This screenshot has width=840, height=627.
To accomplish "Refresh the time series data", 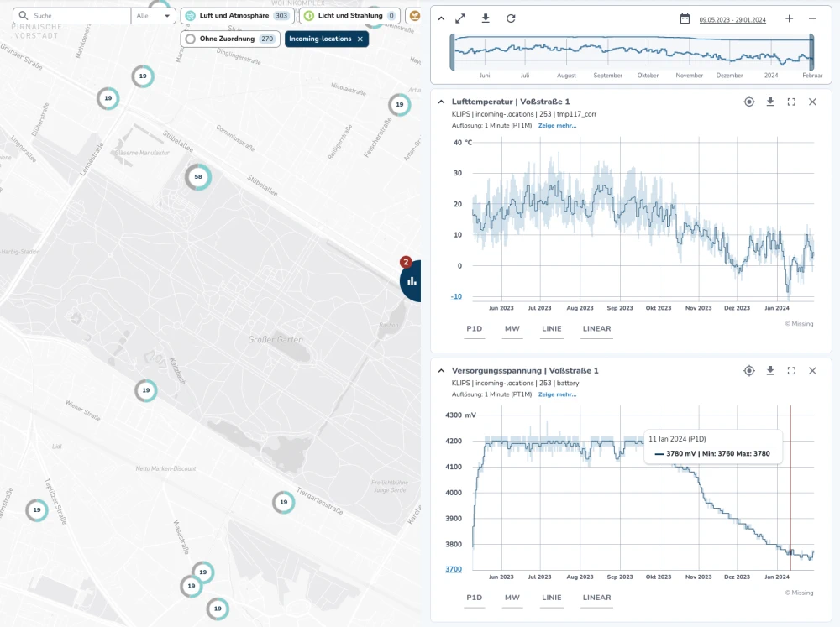I will coord(511,18).
